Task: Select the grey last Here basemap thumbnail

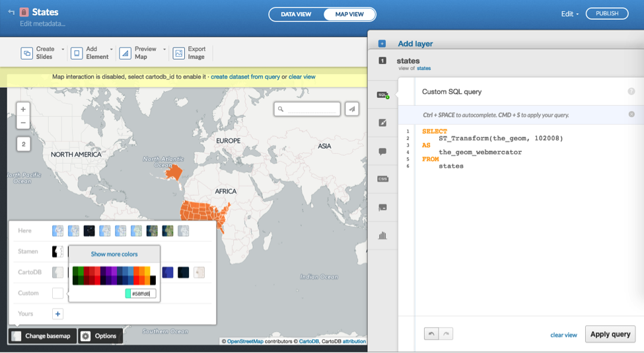Action: tap(183, 231)
